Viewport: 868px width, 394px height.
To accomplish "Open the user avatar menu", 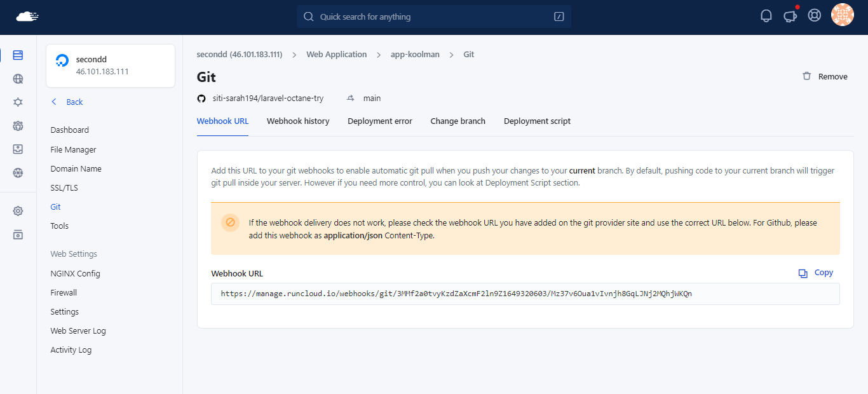I will pos(843,15).
